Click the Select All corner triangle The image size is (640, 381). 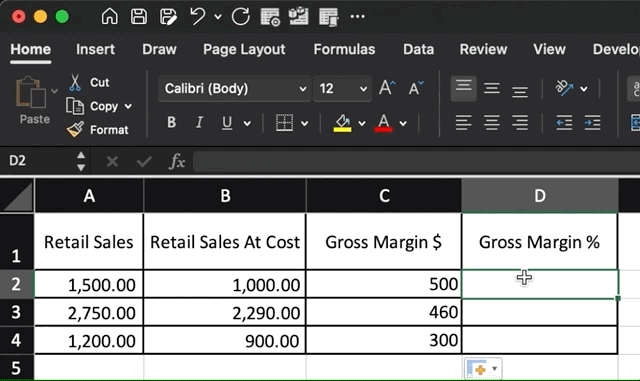17,196
